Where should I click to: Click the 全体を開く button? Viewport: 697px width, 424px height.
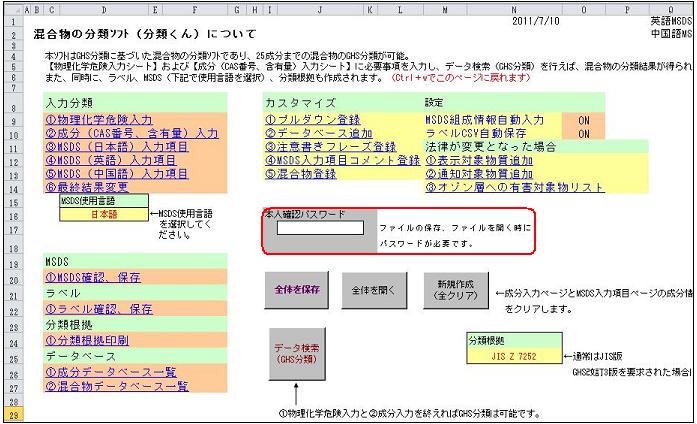coord(374,290)
